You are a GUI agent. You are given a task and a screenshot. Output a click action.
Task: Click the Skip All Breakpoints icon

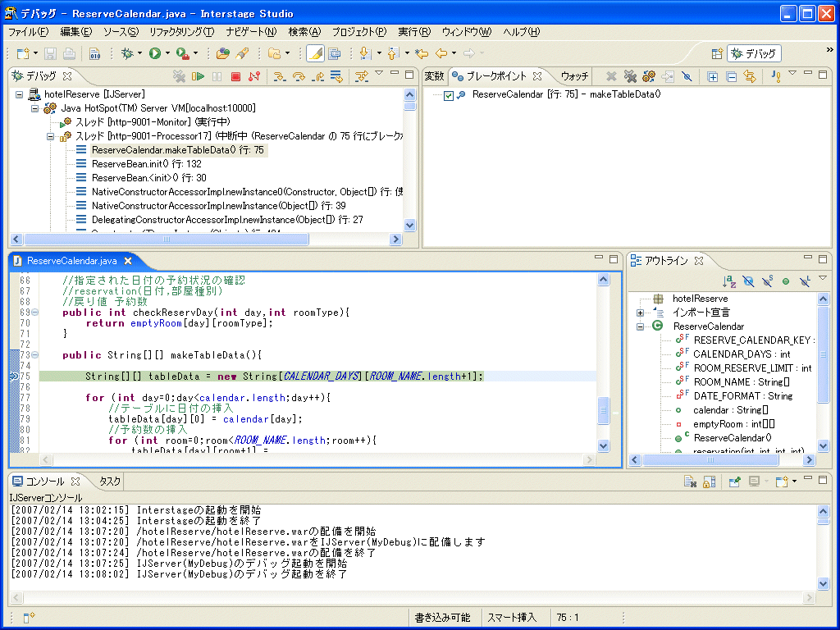[x=687, y=76]
